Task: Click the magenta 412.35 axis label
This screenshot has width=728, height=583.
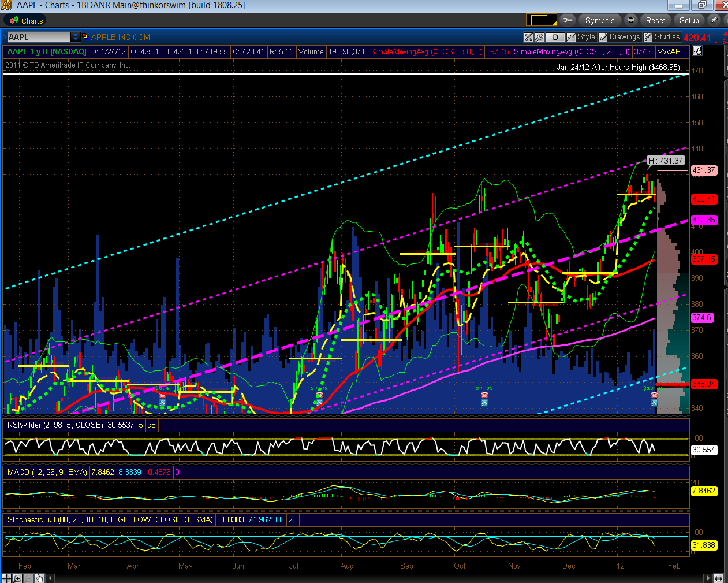Action: click(704, 220)
